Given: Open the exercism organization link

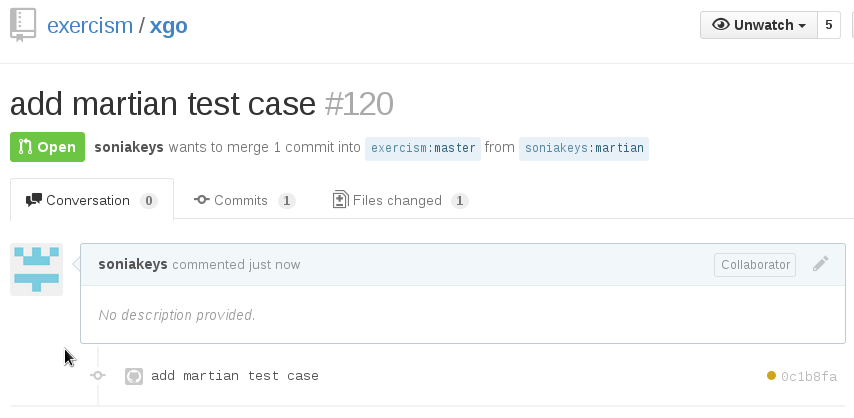Looking at the screenshot, I should click(x=90, y=26).
